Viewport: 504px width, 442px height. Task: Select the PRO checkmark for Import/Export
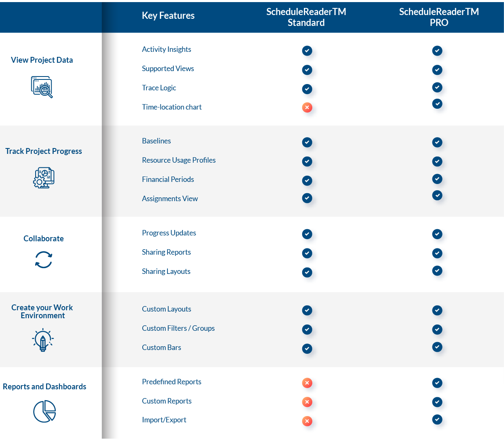point(437,419)
